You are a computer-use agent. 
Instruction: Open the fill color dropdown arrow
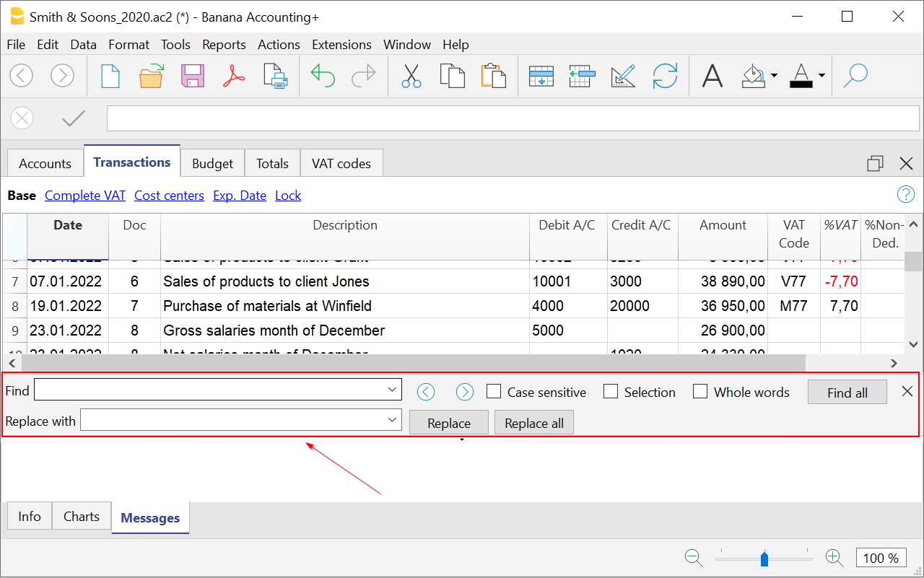tap(774, 75)
